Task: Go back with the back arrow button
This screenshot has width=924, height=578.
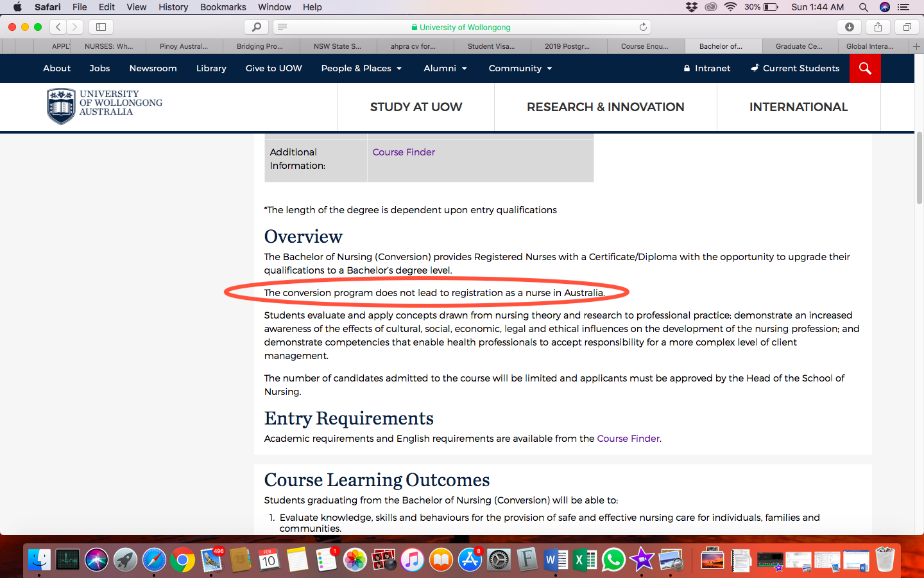Action: pyautogui.click(x=58, y=27)
